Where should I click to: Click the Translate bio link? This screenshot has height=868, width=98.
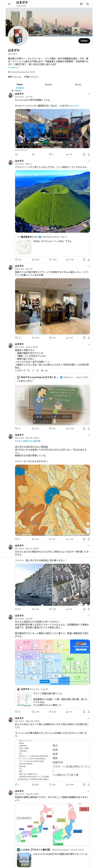click(x=14, y=68)
